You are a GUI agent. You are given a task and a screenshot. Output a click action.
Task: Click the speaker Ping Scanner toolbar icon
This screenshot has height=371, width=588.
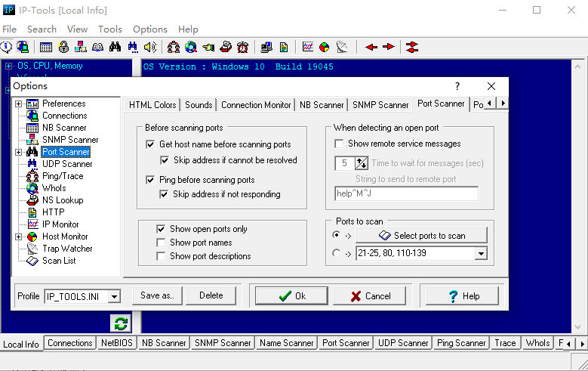(x=150, y=47)
